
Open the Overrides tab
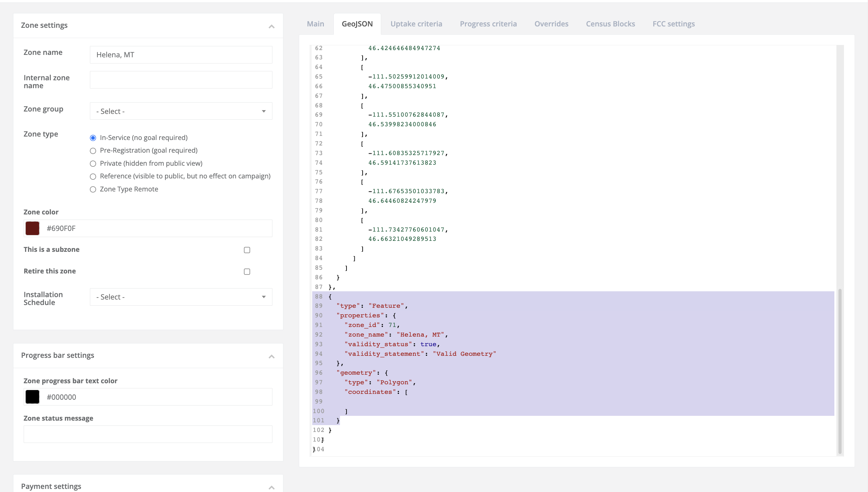551,24
